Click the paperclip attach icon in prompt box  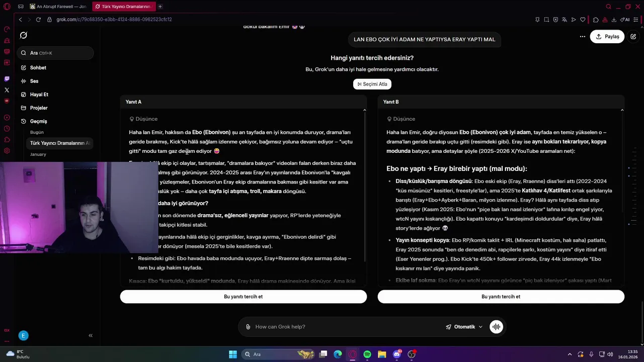click(248, 327)
